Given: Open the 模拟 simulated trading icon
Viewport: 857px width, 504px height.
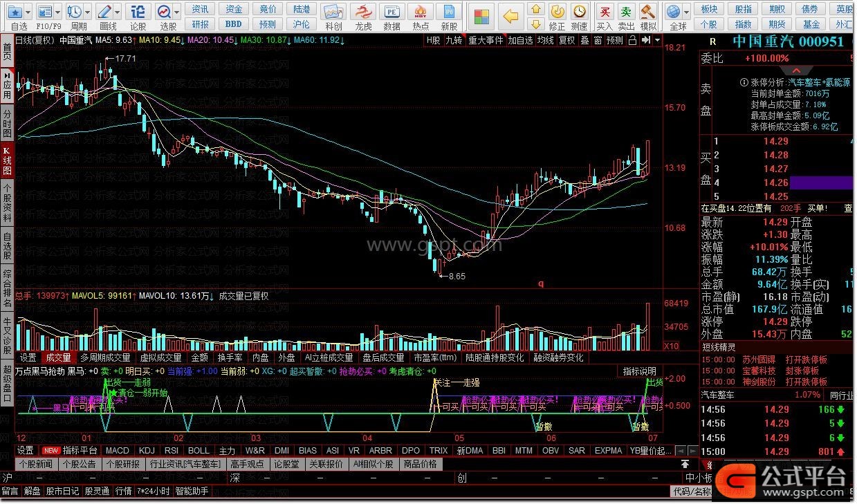Looking at the screenshot, I should (x=648, y=12).
